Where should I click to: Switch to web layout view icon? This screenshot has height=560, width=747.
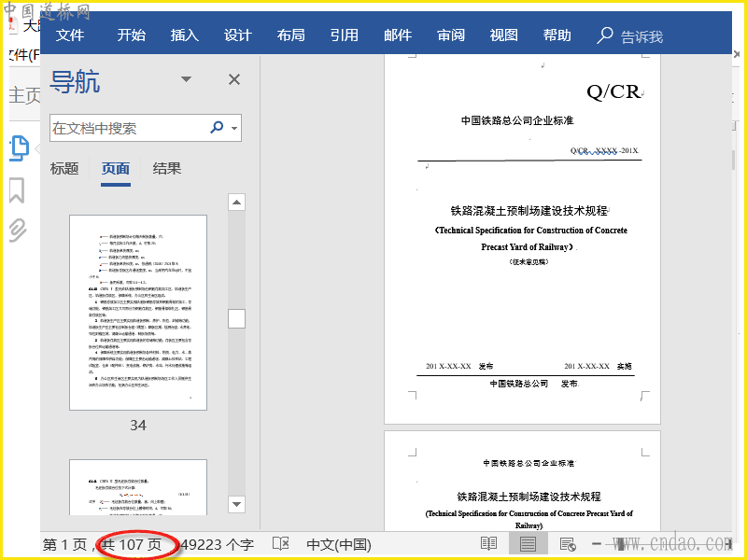[568, 543]
